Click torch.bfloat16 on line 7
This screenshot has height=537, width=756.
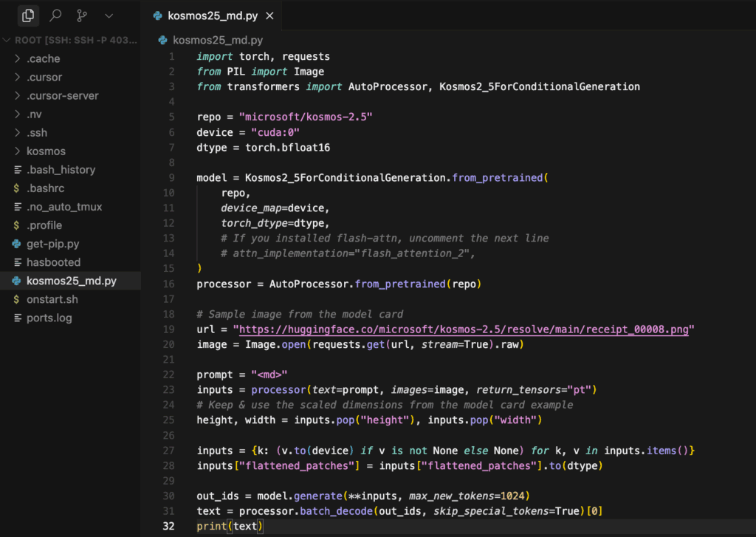pyautogui.click(x=287, y=148)
